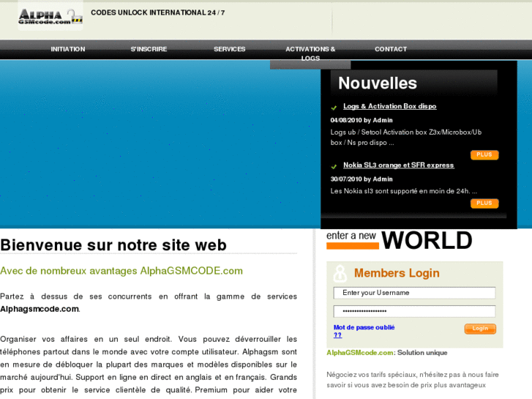Click the green checkmark beside Nokia SL3 news

point(334,166)
